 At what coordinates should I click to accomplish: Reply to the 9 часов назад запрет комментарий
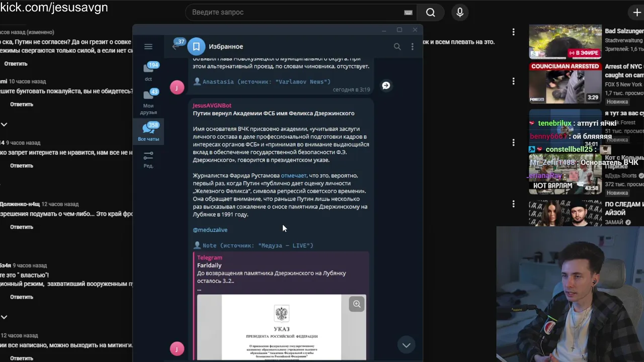22,166
